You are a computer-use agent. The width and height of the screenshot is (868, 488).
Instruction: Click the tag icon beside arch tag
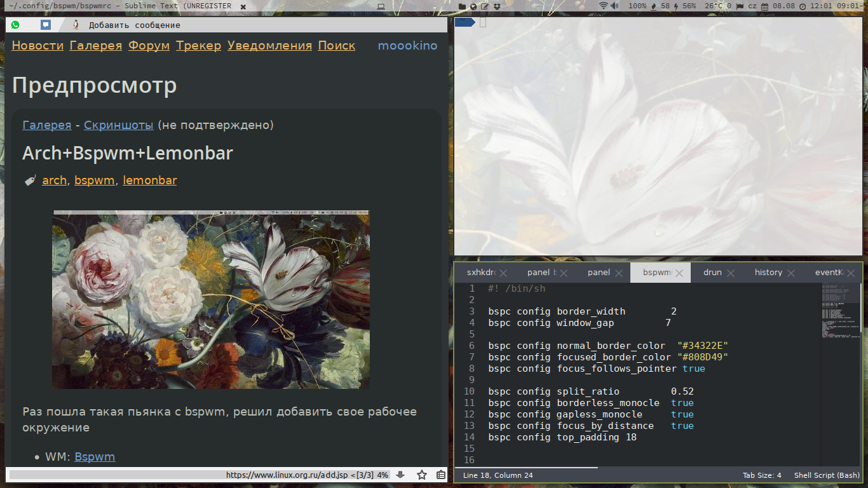click(29, 181)
